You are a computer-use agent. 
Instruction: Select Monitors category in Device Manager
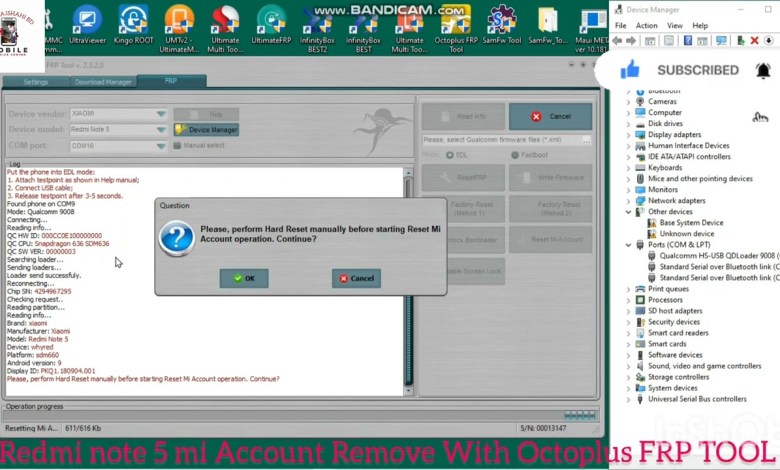tap(663, 190)
